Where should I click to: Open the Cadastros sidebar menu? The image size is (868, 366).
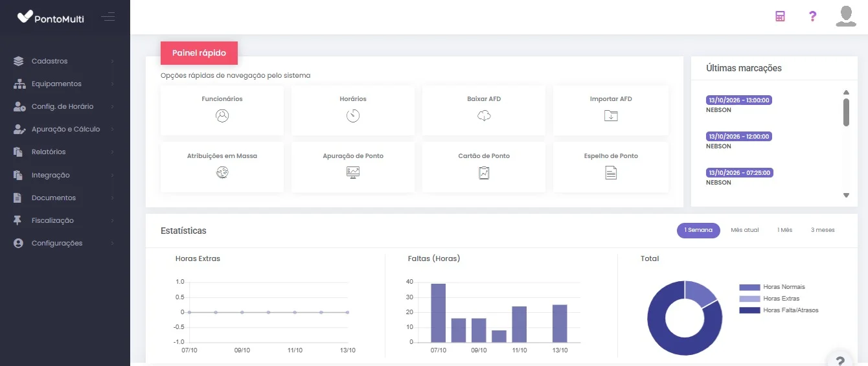[x=65, y=61]
